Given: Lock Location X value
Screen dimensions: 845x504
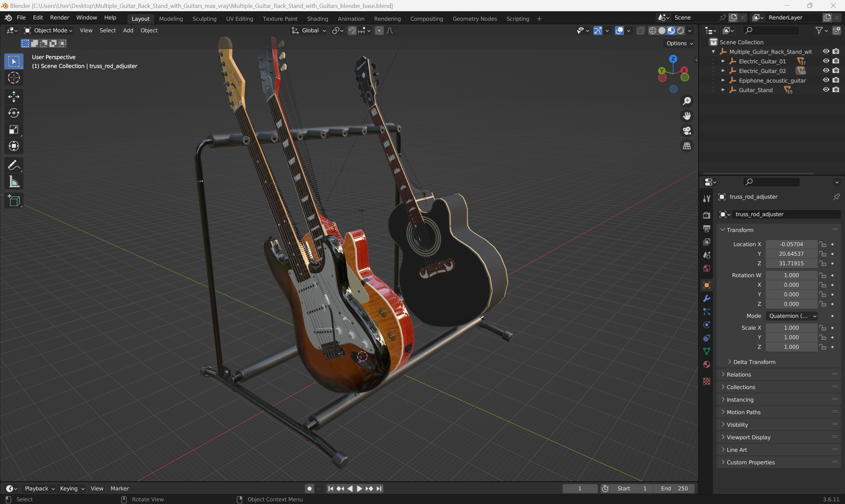Looking at the screenshot, I should click(823, 244).
